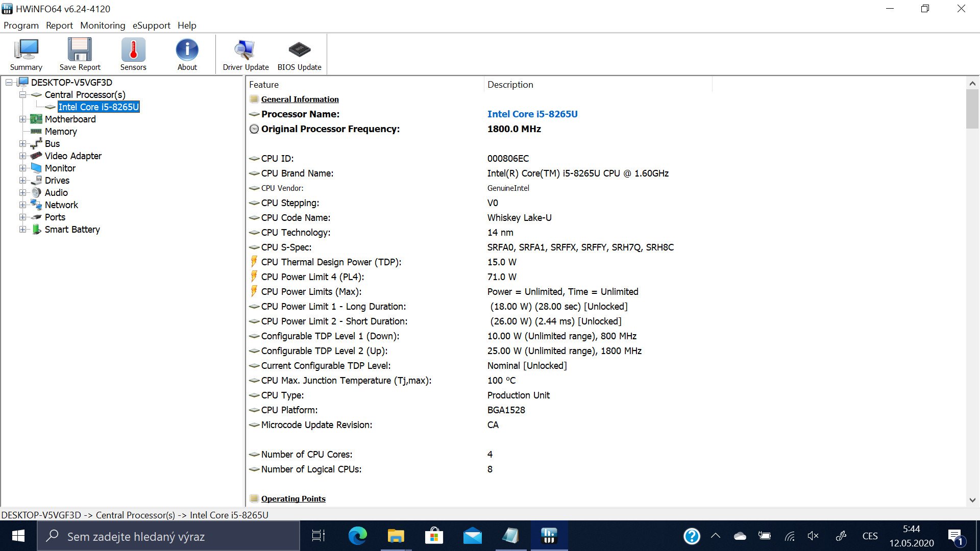The image size is (980, 551).
Task: Collapse the Central Processor(s) node
Action: [x=22, y=94]
